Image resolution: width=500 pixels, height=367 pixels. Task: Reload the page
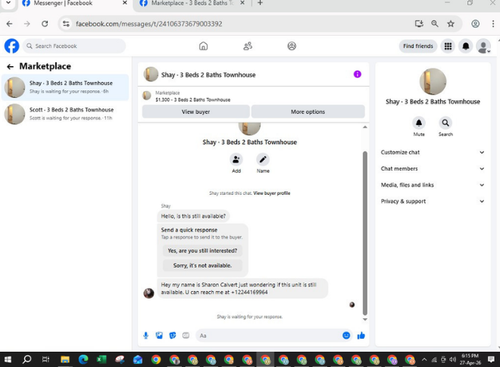point(45,24)
